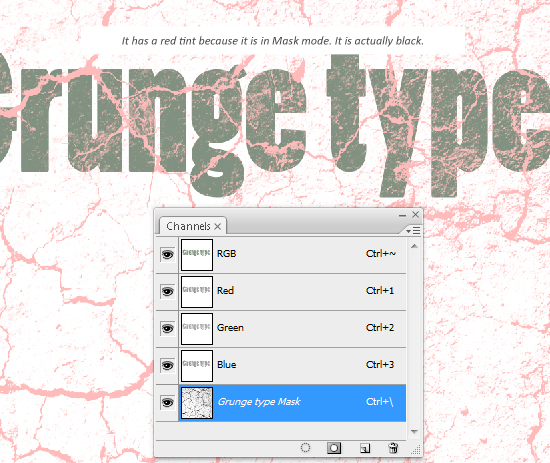Screen dimensions: 550x463
Task: Toggle the Green channel visibility eye
Action: 167,328
